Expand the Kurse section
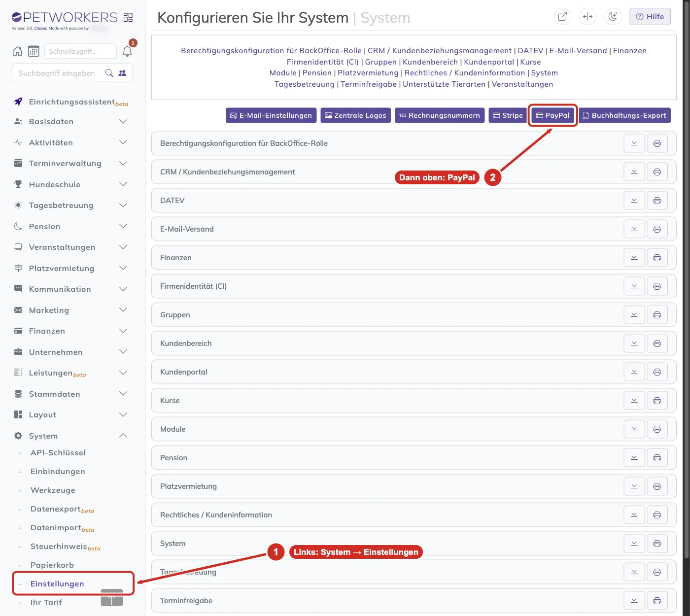Screen dimensions: 690x616 (634, 401)
